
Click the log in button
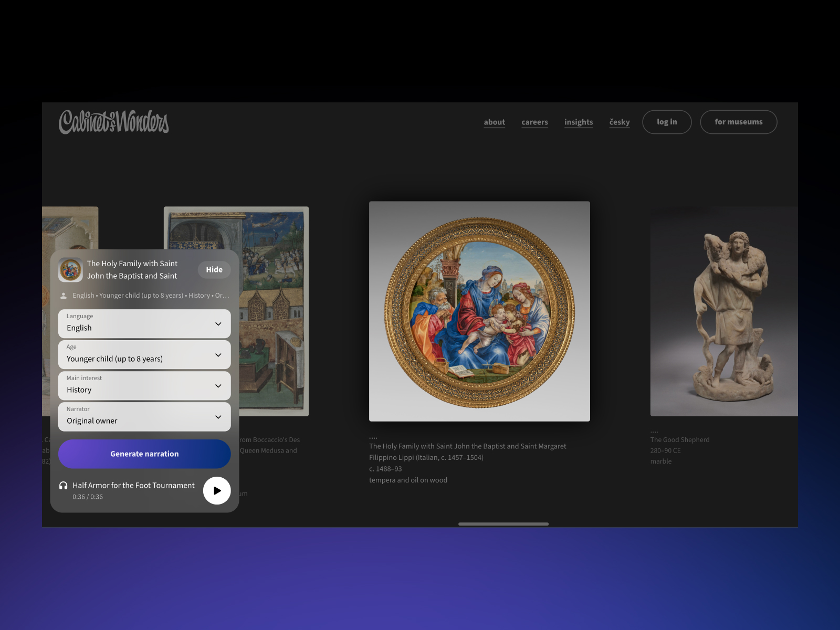(667, 122)
